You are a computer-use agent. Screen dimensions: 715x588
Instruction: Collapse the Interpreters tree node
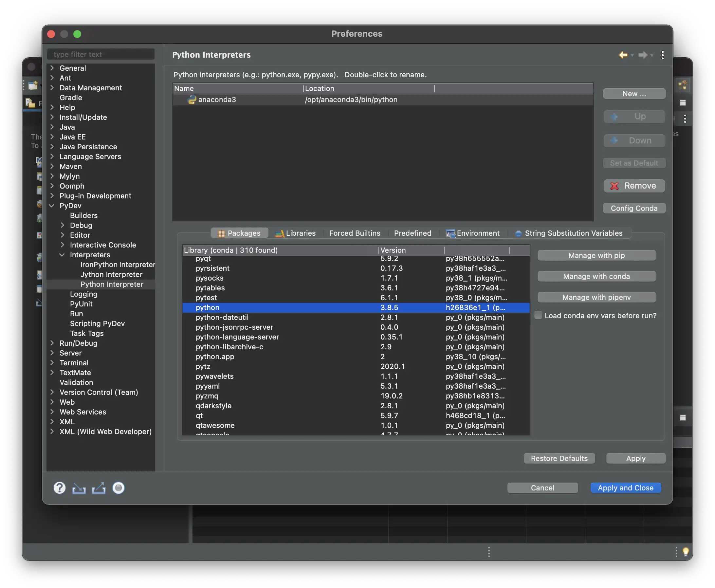point(62,255)
